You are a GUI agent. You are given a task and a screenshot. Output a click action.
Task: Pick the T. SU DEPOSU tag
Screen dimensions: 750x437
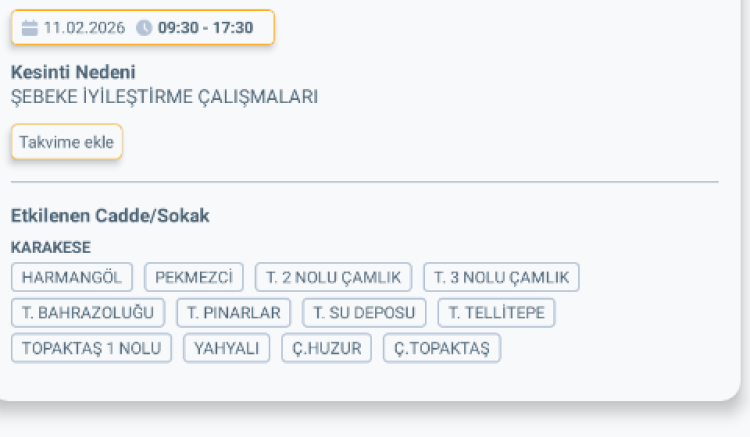(x=364, y=312)
